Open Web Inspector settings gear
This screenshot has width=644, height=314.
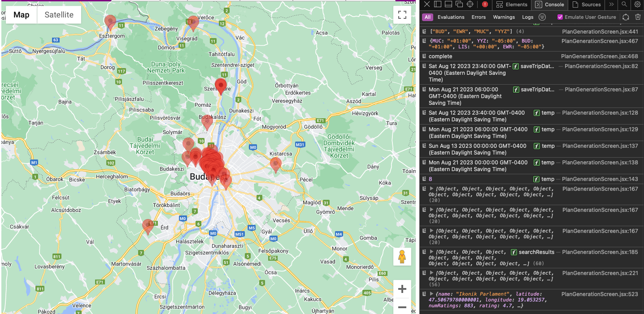pos(637,4)
